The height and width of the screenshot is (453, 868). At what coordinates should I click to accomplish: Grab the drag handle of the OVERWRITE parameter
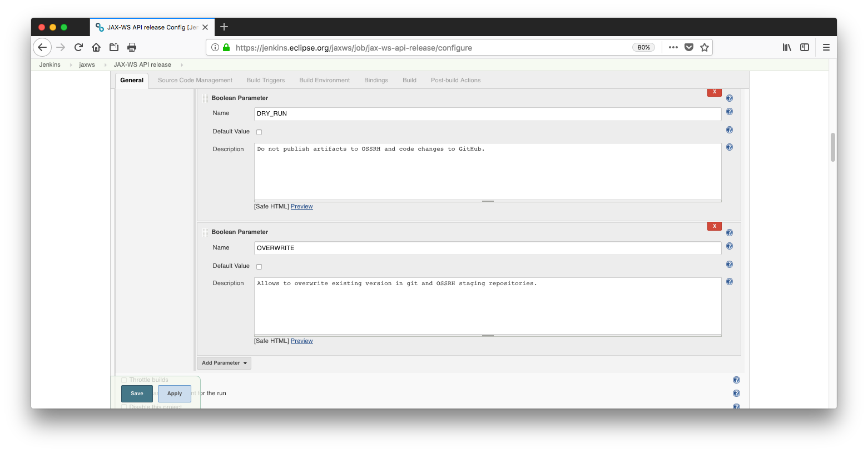tap(206, 232)
